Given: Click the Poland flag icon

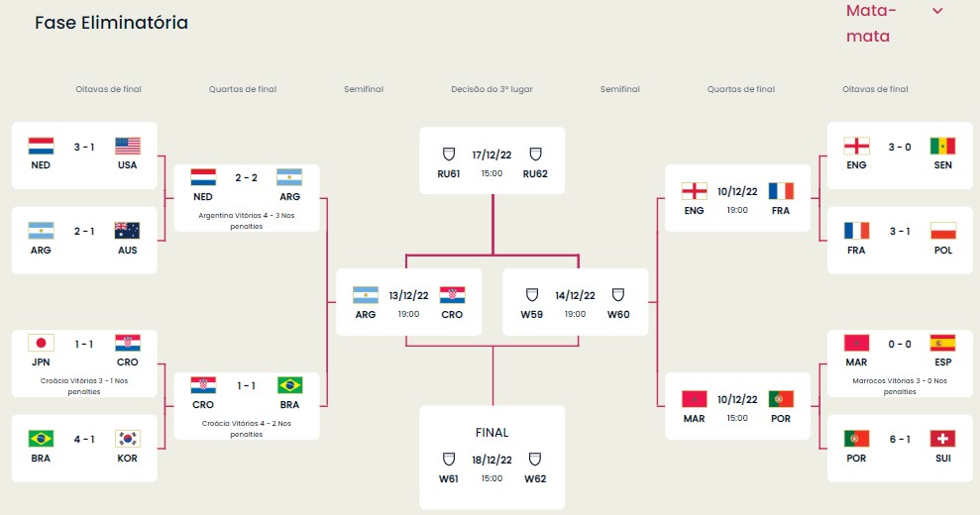Looking at the screenshot, I should point(942,230).
